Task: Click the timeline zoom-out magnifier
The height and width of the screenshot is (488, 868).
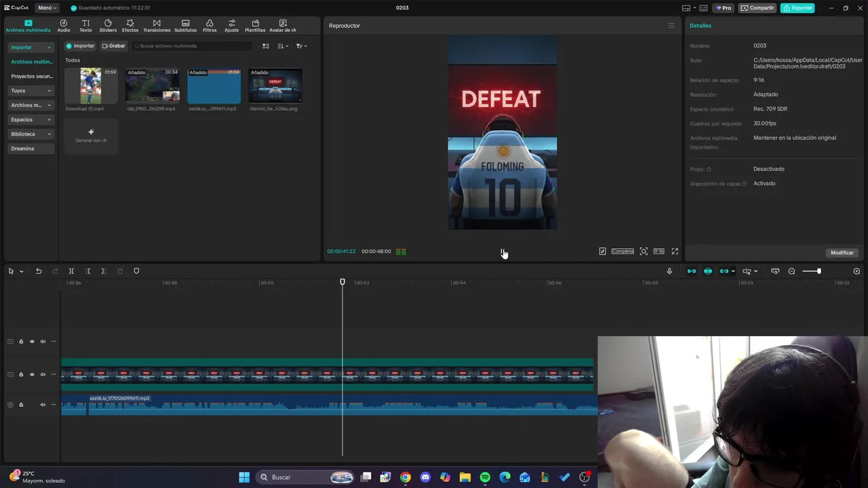Action: point(791,271)
